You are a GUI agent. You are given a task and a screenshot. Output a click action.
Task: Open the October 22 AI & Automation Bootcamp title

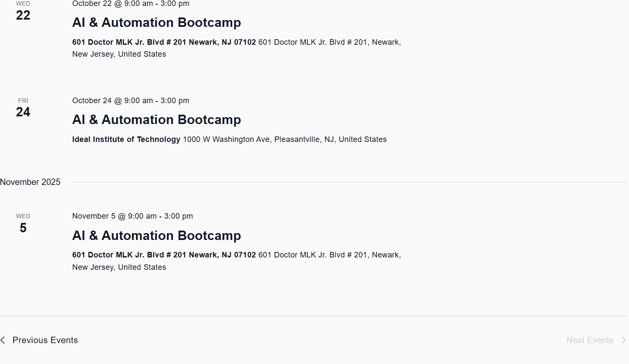click(x=156, y=23)
